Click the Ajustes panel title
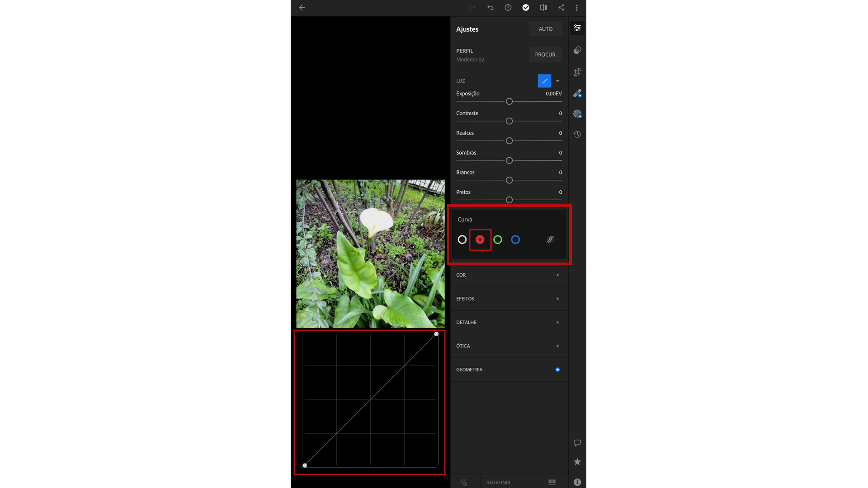 pyautogui.click(x=467, y=29)
